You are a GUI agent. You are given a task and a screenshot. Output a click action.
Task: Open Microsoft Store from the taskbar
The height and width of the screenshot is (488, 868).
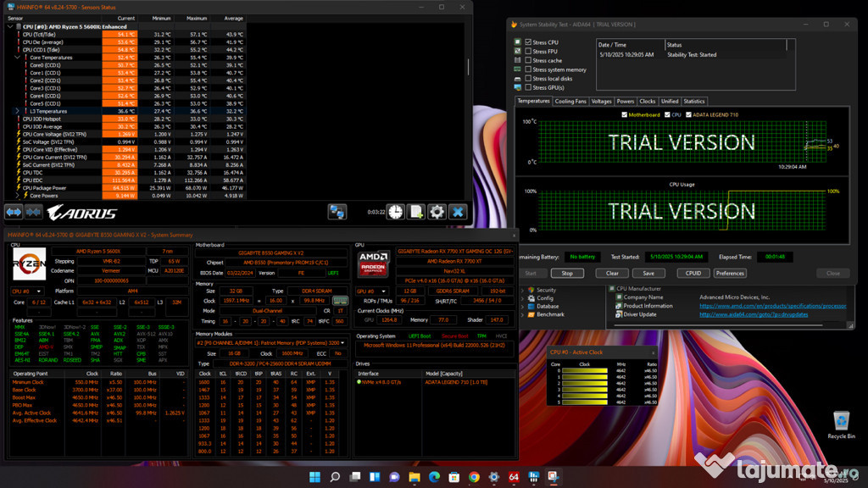(x=454, y=477)
